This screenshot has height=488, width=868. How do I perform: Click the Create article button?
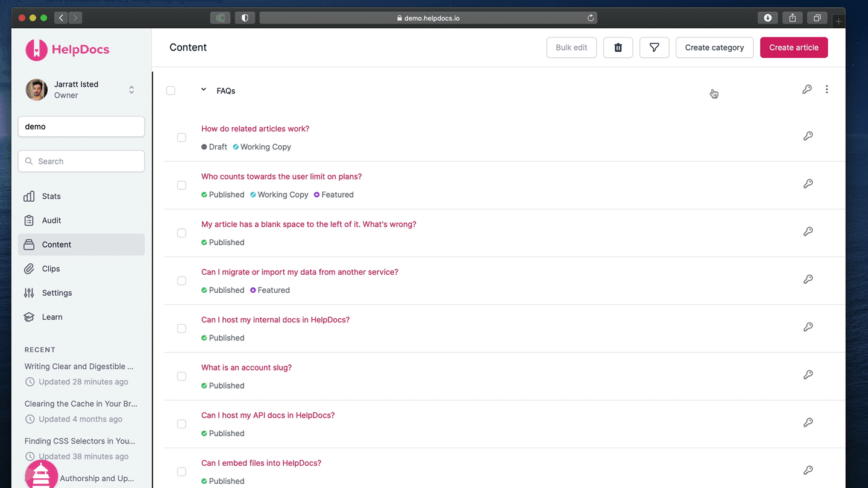[794, 48]
